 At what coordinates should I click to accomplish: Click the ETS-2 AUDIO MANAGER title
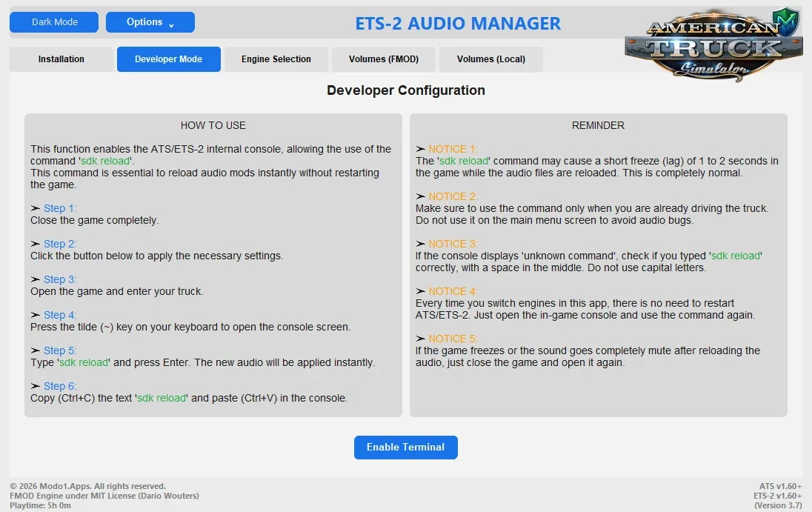(x=458, y=23)
